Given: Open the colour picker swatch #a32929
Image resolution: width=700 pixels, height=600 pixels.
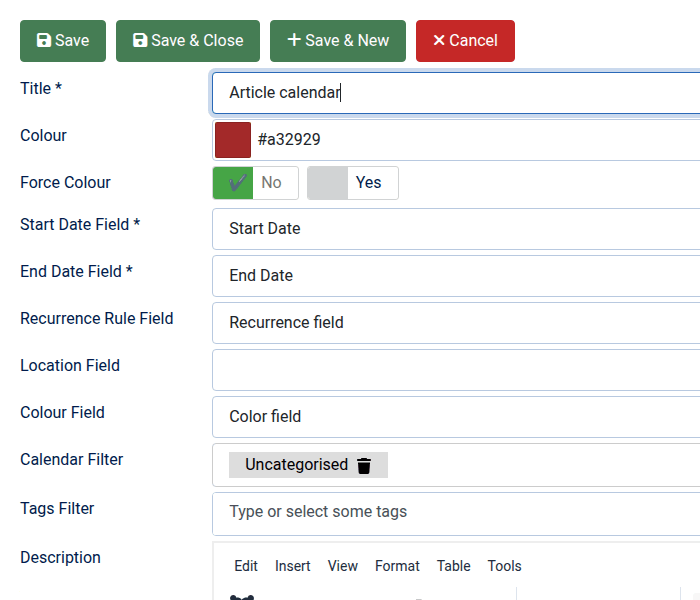Looking at the screenshot, I should pos(233,140).
